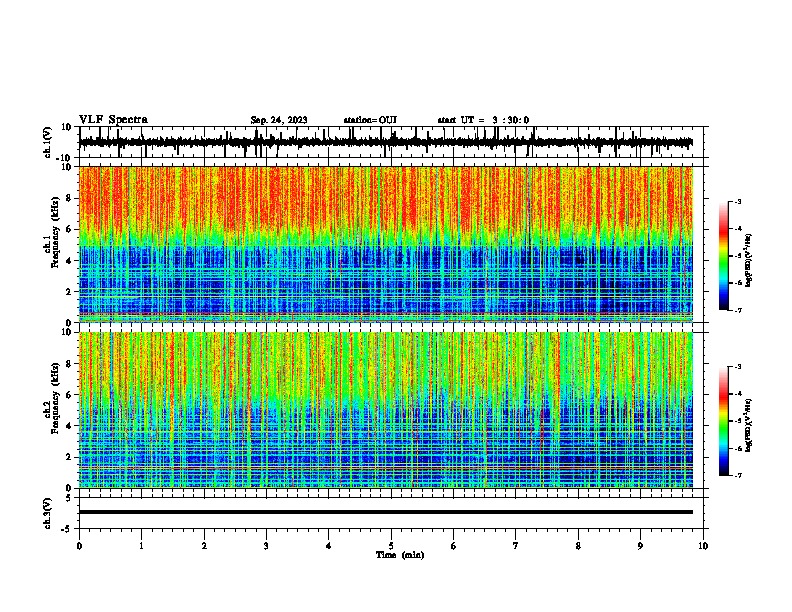Click the ch.3(V) flat black trace
The height and width of the screenshot is (612, 792).
coord(386,512)
